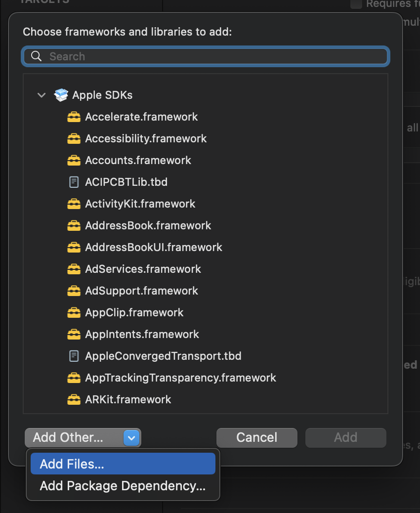This screenshot has height=513, width=420.
Task: Toggle the Requires checkbox in the background window
Action: [x=356, y=4]
